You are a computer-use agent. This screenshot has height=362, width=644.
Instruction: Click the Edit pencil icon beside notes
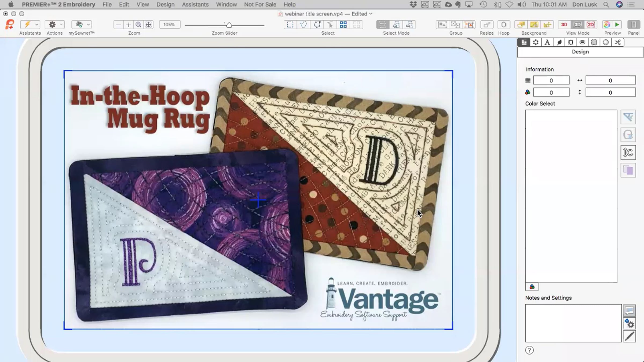(x=629, y=337)
